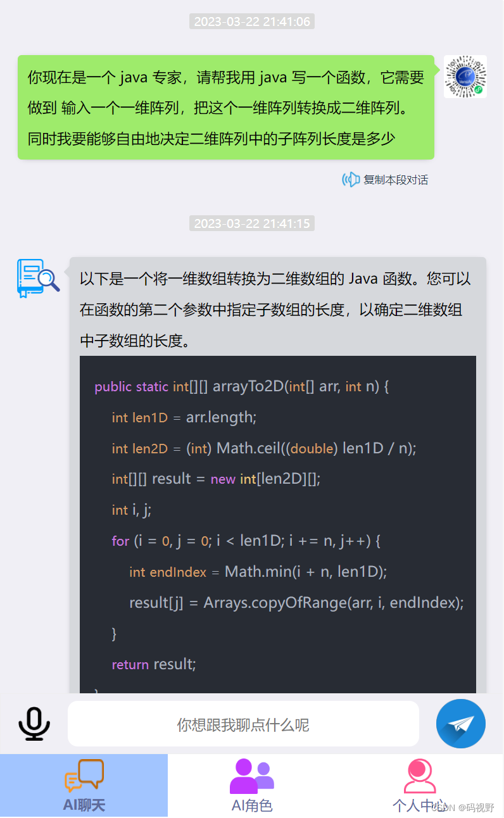This screenshot has width=504, height=818.
Task: Switch to the AI聊天 tab
Action: 84,786
